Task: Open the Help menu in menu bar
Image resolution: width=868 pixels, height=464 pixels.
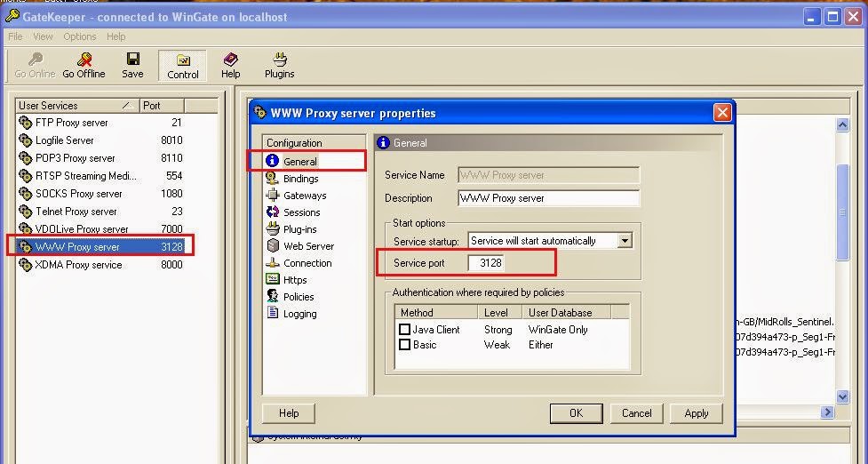Action: [116, 36]
